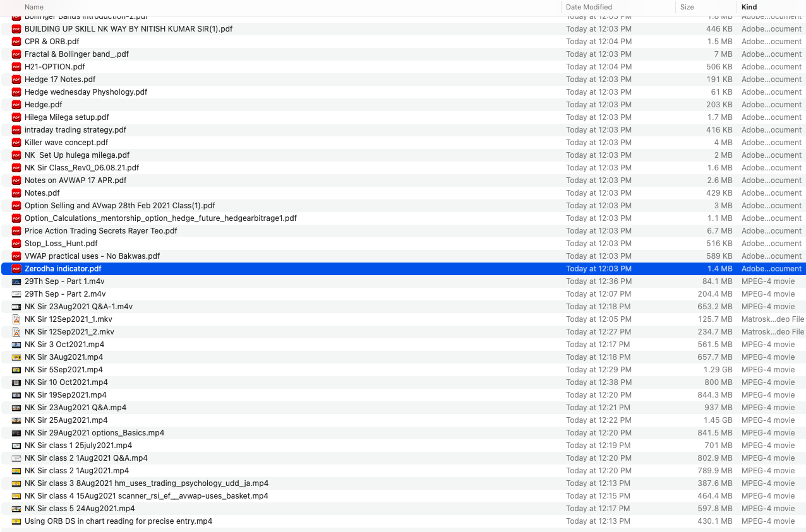Viewport: 806px width, 532px height.
Task: Click the 6.7 MB size value
Action: 720,231
